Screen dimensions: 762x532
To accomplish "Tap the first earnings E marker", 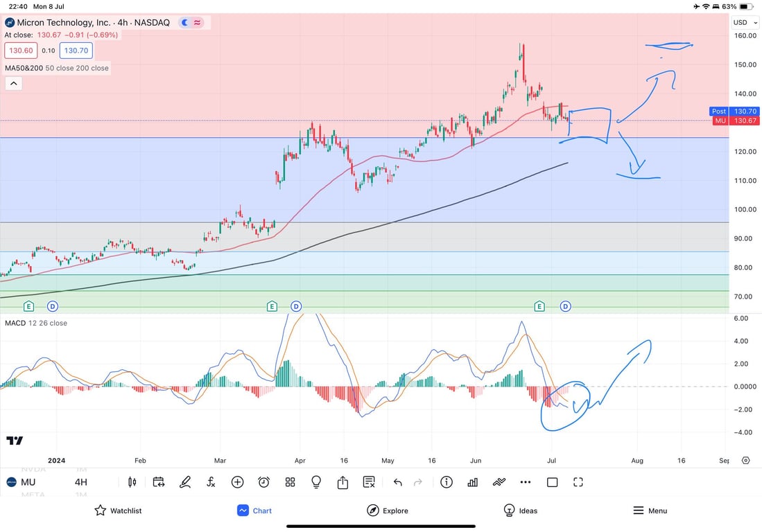I will click(28, 306).
